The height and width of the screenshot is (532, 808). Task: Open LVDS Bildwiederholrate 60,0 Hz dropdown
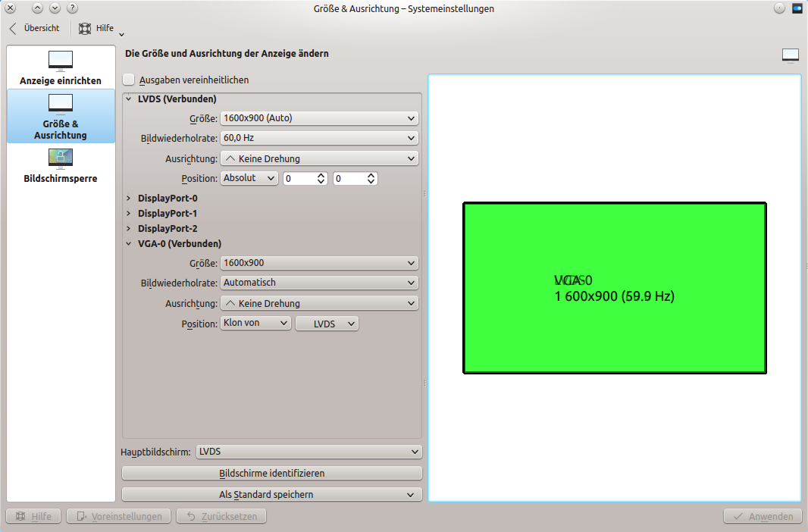[319, 138]
